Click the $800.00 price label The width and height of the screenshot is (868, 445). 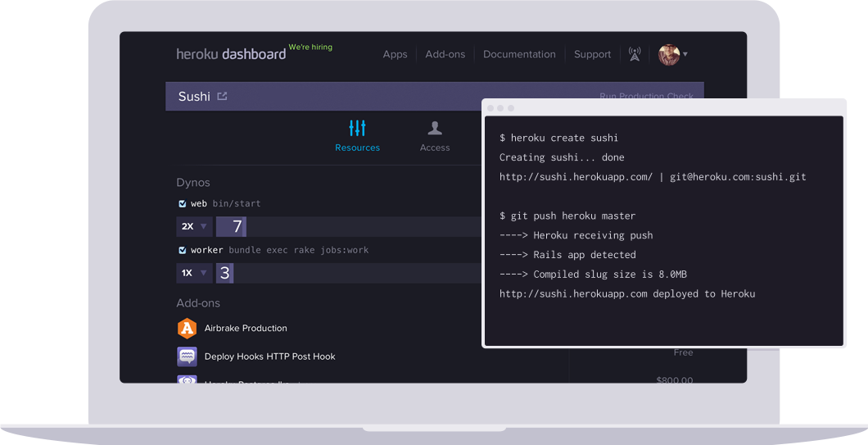tap(674, 380)
